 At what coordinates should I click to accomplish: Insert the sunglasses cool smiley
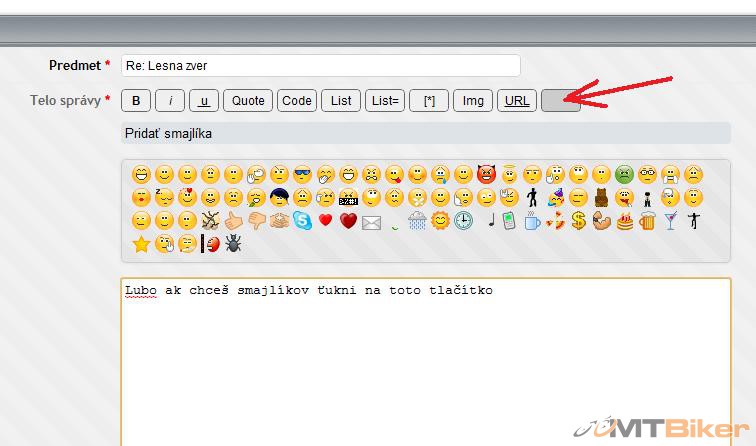(x=303, y=174)
